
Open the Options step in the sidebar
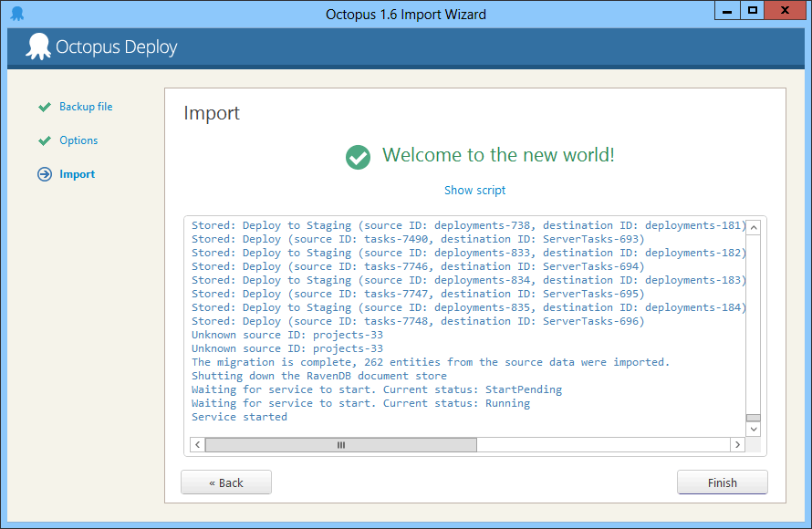78,140
